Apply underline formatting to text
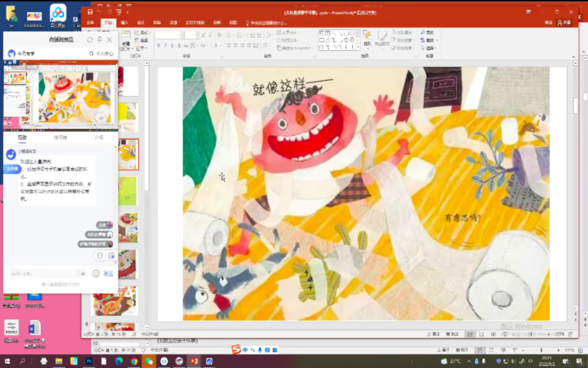The width and height of the screenshot is (588, 368). (x=171, y=45)
